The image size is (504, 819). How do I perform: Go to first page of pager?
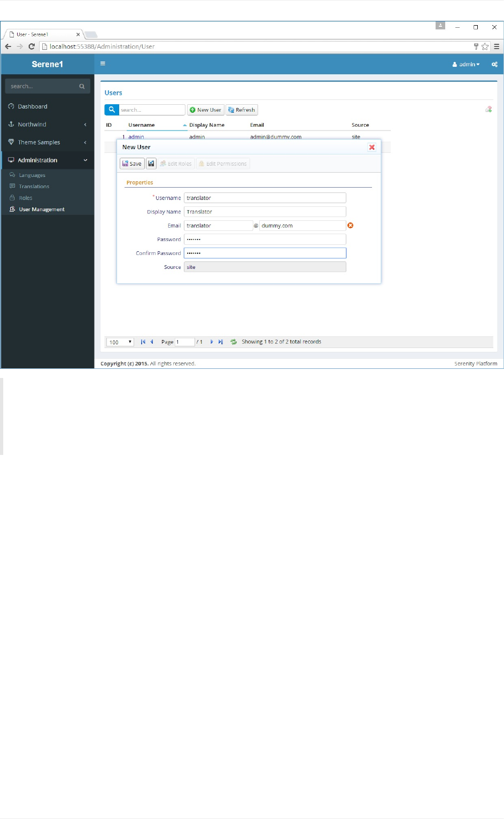coord(143,342)
